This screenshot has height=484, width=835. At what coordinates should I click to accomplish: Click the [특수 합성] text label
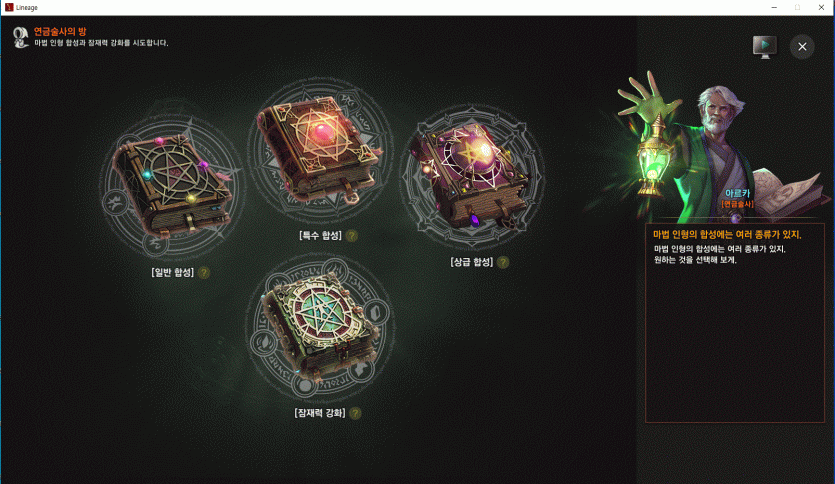click(320, 235)
